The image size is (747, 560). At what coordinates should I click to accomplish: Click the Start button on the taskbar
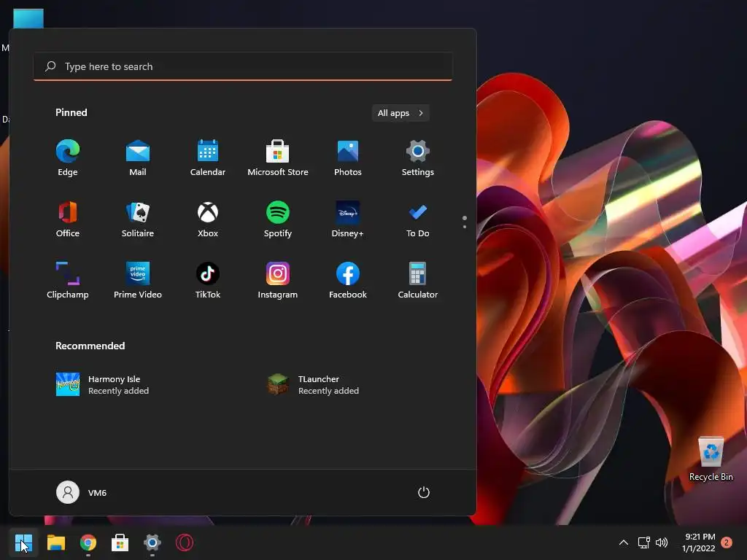tap(23, 542)
